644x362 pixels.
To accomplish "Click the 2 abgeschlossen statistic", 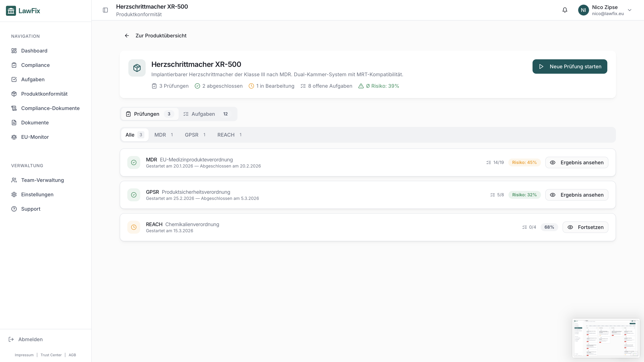I will click(218, 86).
